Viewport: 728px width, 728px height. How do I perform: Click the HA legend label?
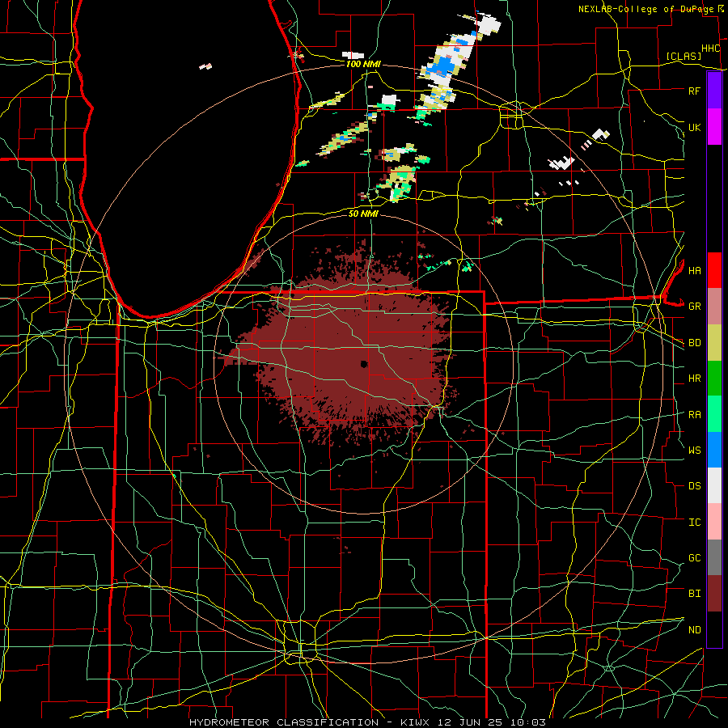click(694, 270)
